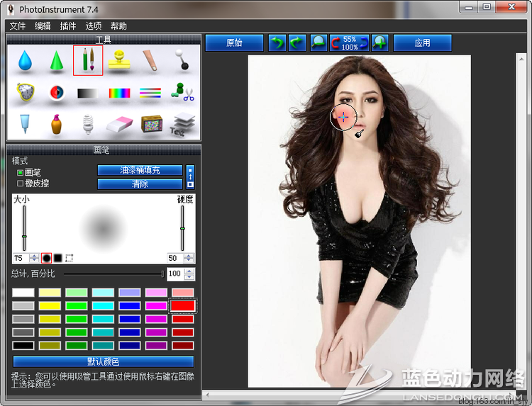Click the zoom in magnifier icon
The width and height of the screenshot is (532, 406).
[380, 43]
